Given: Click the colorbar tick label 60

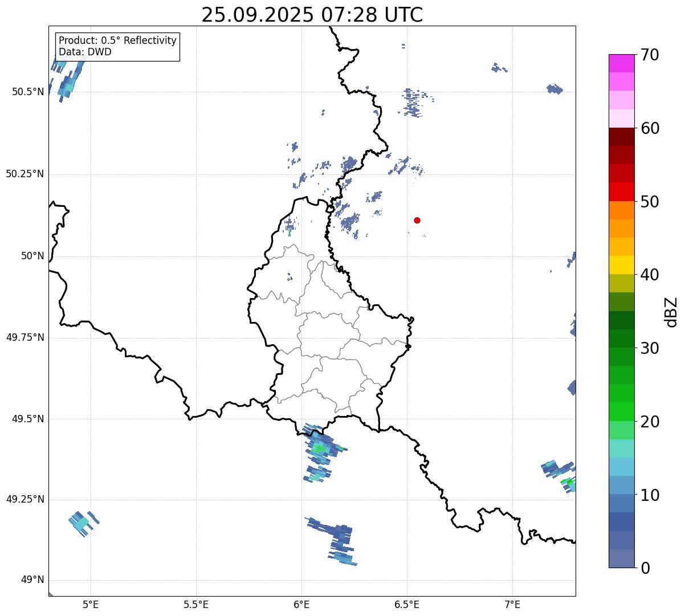Looking at the screenshot, I should coord(650,129).
